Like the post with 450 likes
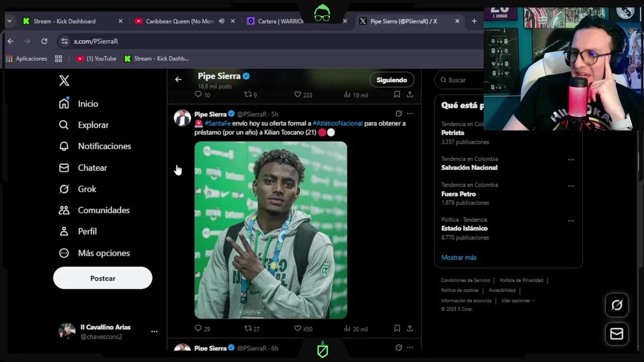Image resolution: width=644 pixels, height=362 pixels. click(303, 329)
